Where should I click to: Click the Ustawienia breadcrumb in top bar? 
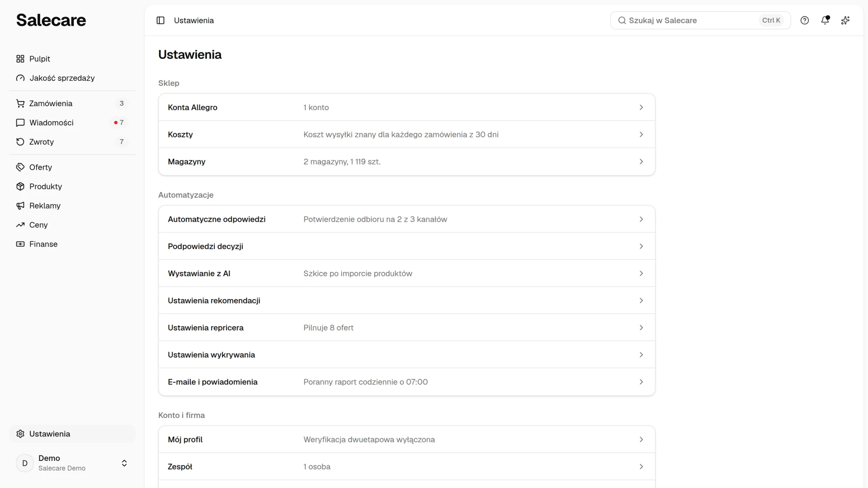click(x=194, y=20)
